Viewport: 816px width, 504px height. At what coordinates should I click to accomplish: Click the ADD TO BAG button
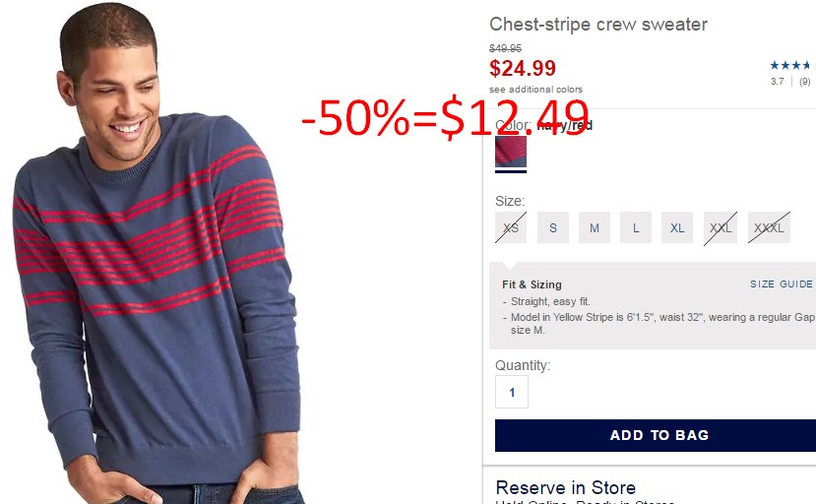click(x=656, y=435)
